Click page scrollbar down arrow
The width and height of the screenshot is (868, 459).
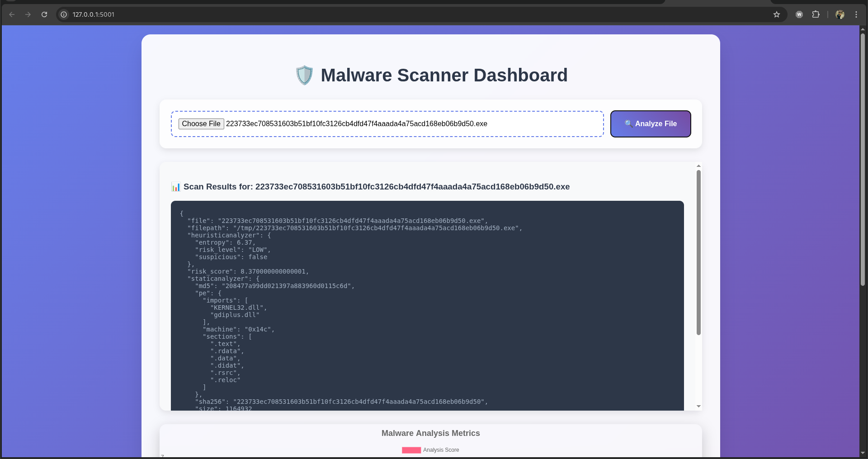863,453
